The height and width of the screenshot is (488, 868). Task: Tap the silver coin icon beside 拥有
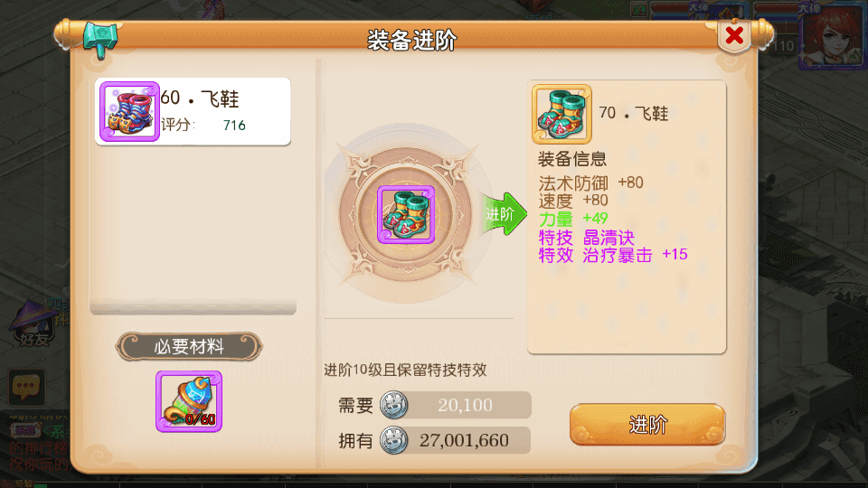(x=394, y=440)
